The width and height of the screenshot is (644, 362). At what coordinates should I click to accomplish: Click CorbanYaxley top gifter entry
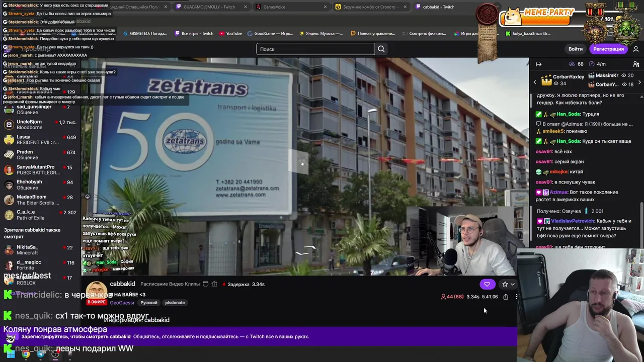point(562,80)
